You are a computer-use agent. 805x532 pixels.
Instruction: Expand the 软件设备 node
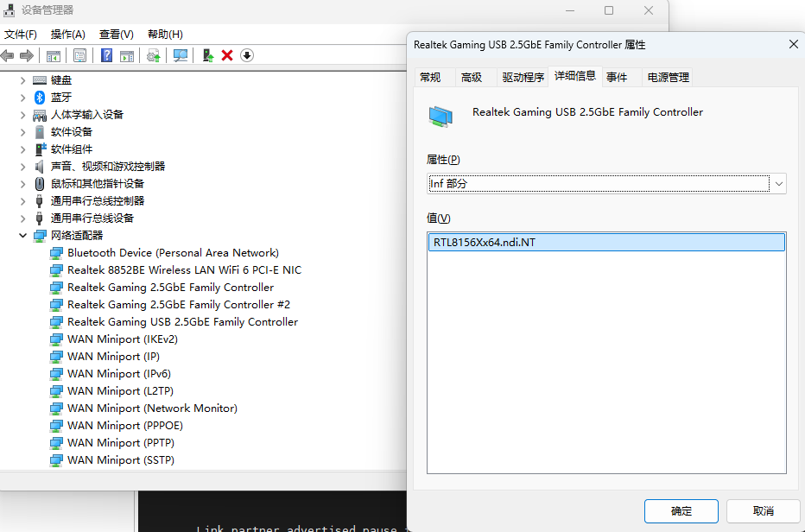tap(22, 132)
